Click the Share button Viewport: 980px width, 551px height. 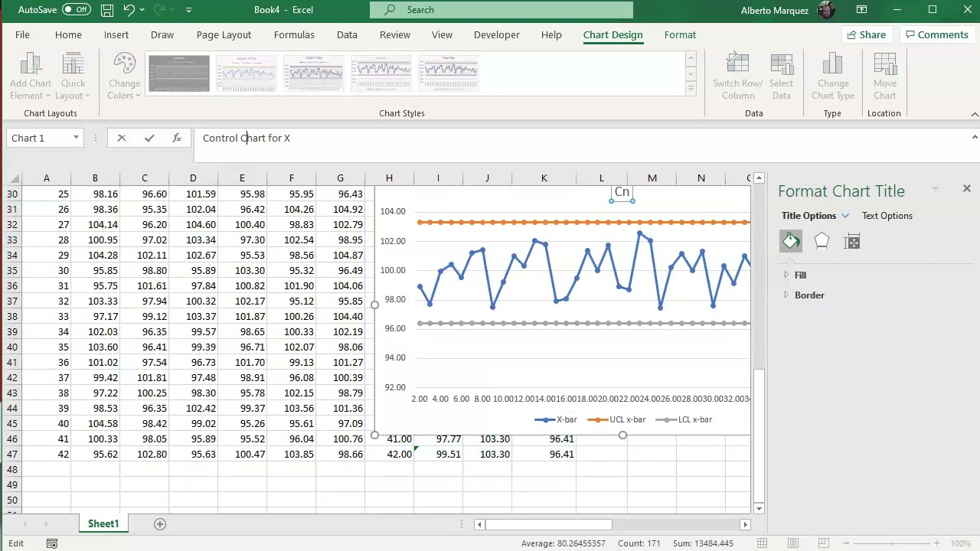(x=865, y=34)
